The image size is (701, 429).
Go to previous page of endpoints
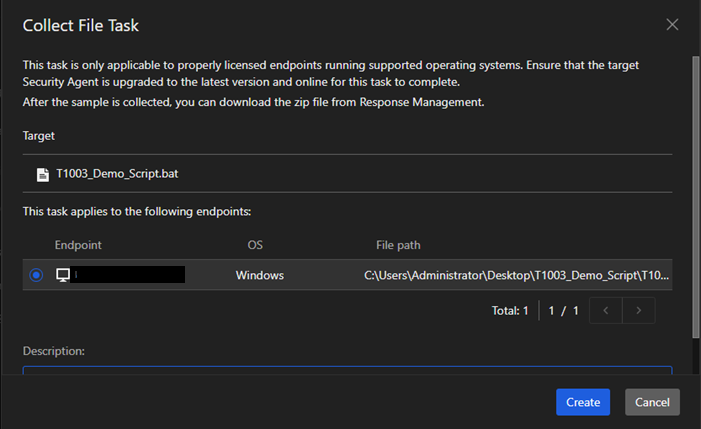(605, 311)
